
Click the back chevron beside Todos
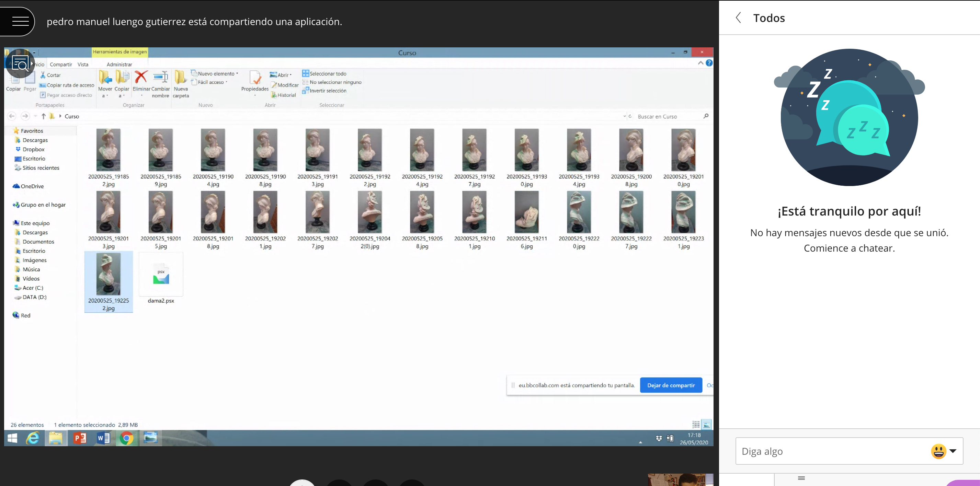(x=738, y=18)
